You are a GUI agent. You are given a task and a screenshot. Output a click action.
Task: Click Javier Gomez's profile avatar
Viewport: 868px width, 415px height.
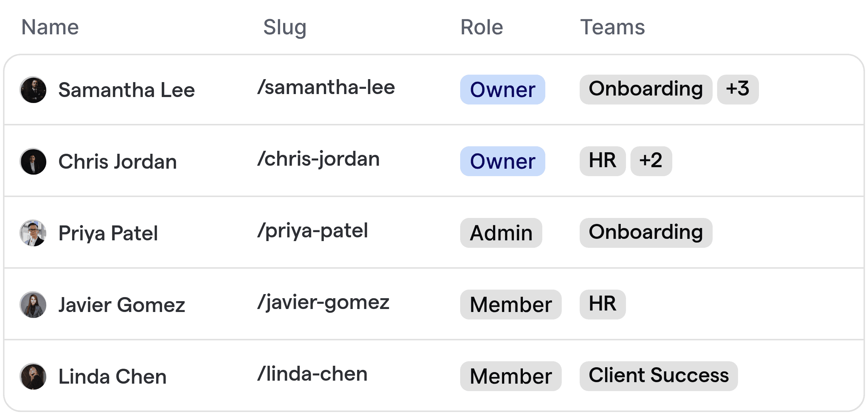coord(33,305)
